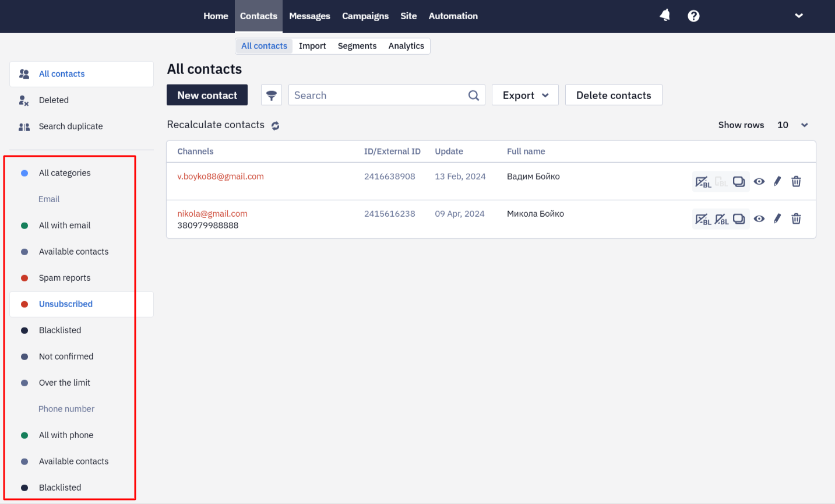The image size is (835, 504).
Task: Open the Campaigns menu
Action: pyautogui.click(x=365, y=16)
